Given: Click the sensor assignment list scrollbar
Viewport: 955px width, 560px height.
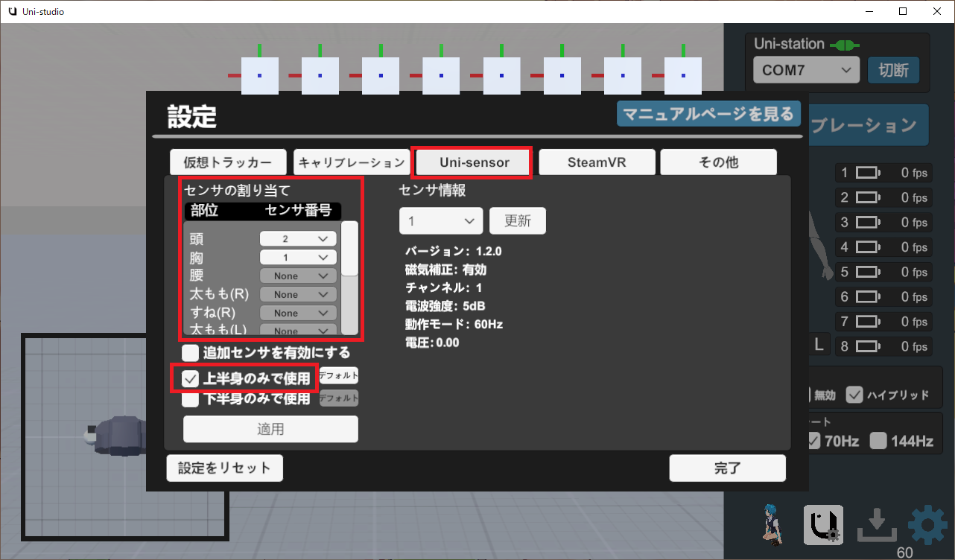Looking at the screenshot, I should pyautogui.click(x=349, y=249).
